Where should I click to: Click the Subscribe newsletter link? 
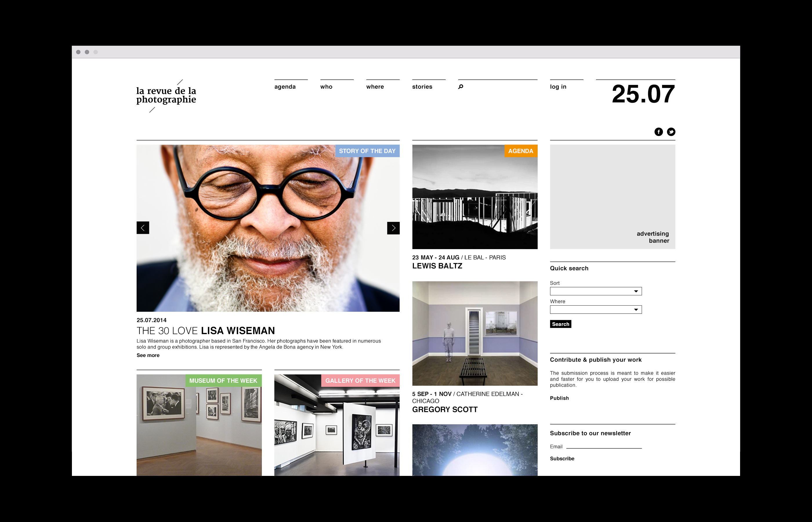click(562, 458)
